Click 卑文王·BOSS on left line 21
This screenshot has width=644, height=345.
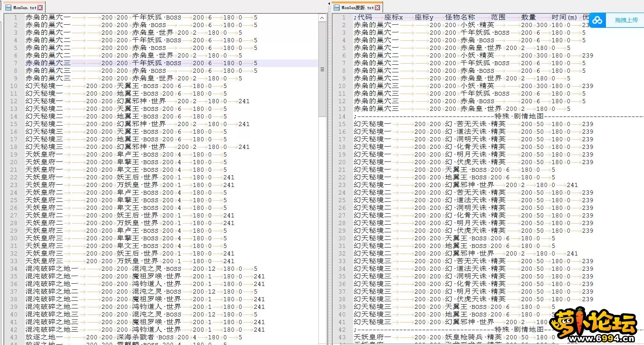click(x=137, y=170)
